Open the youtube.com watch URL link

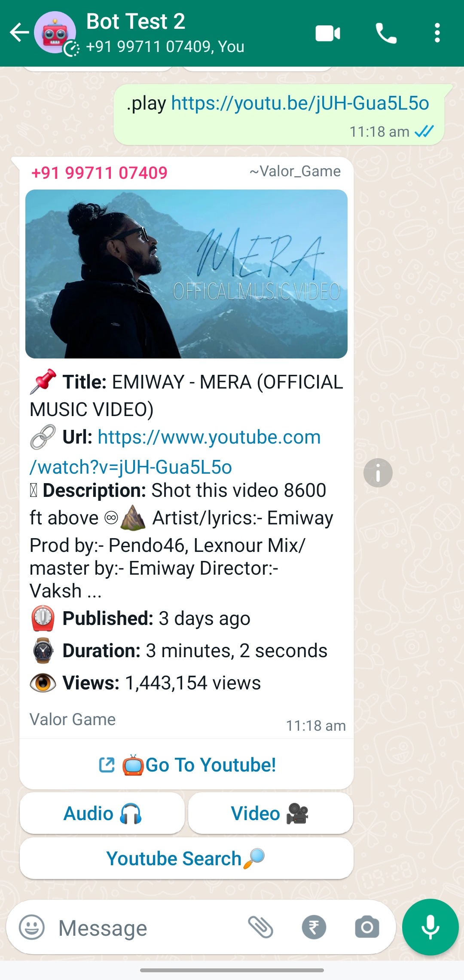click(x=175, y=452)
